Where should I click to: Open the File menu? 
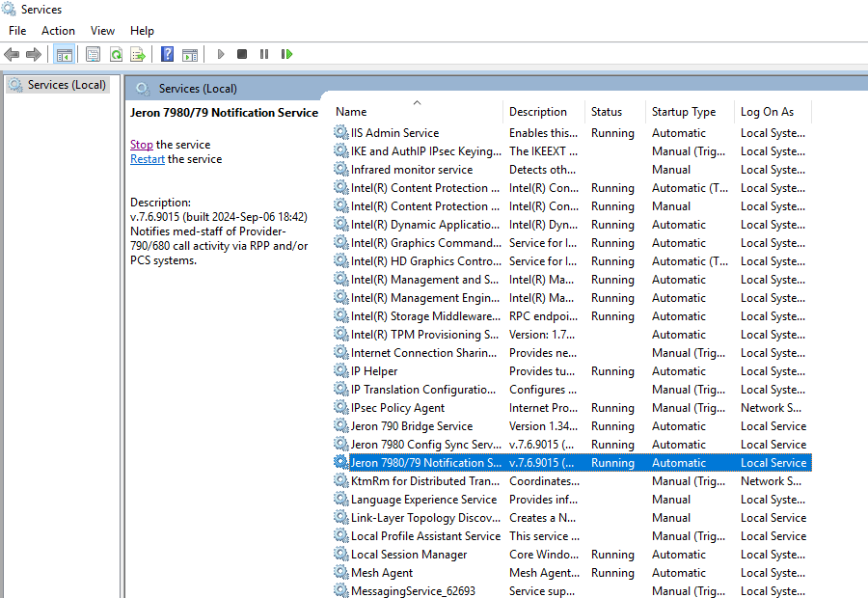coord(17,31)
